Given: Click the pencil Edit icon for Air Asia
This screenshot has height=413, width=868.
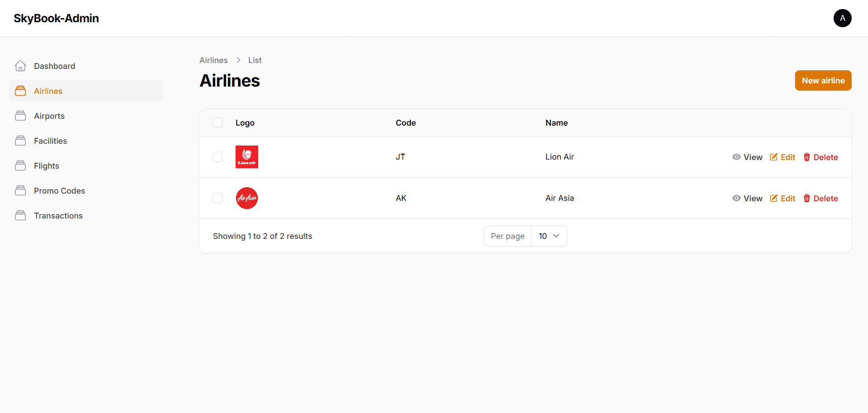Looking at the screenshot, I should point(774,198).
